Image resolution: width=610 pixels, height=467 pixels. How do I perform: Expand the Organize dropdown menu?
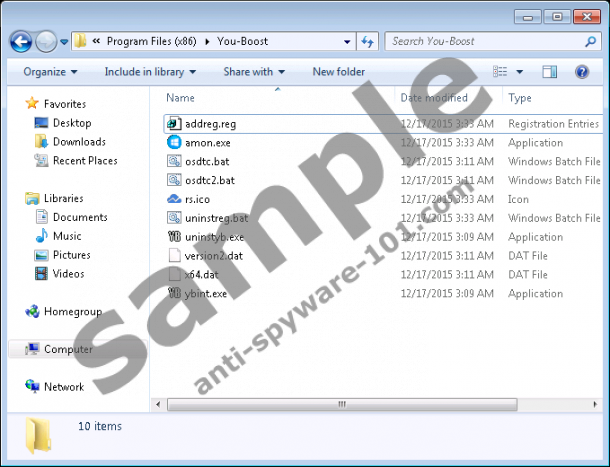coord(50,72)
